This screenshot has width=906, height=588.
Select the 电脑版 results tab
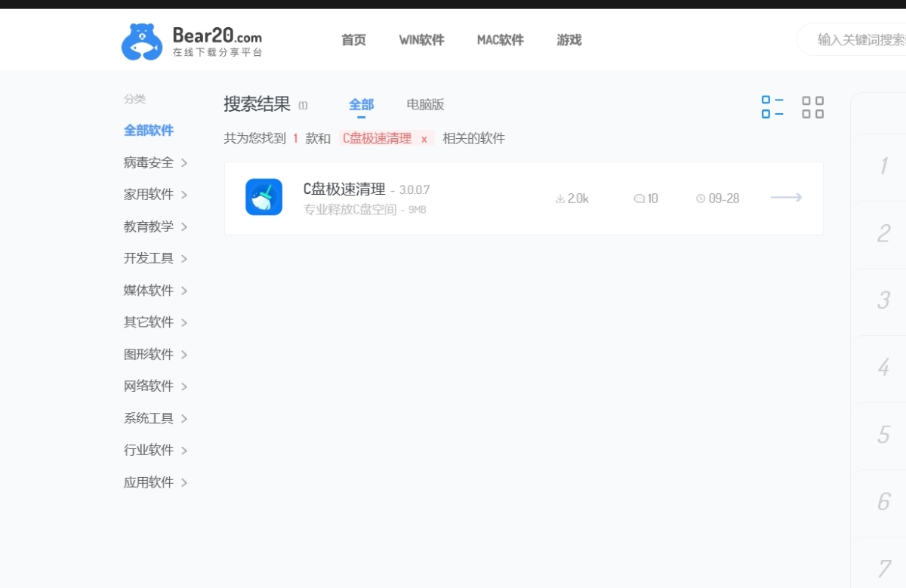coord(425,105)
